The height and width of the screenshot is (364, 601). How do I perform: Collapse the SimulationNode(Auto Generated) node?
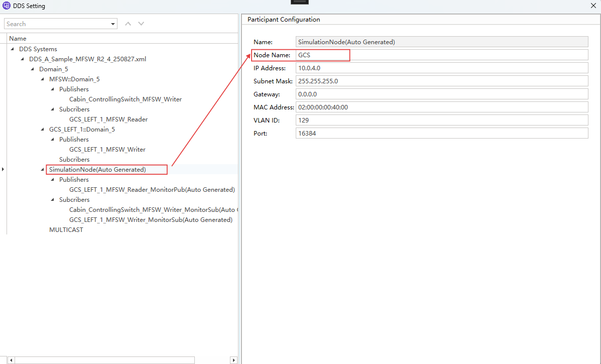click(42, 170)
